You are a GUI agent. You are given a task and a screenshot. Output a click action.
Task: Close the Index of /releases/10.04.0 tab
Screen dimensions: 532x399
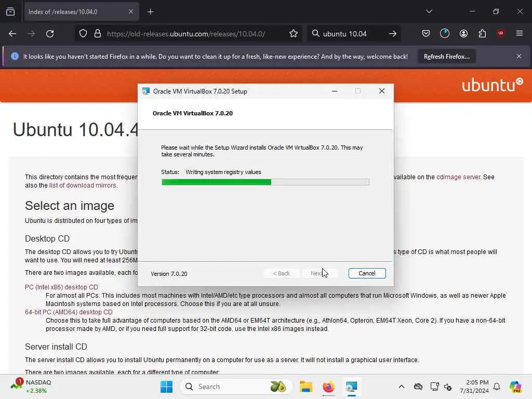tap(131, 11)
